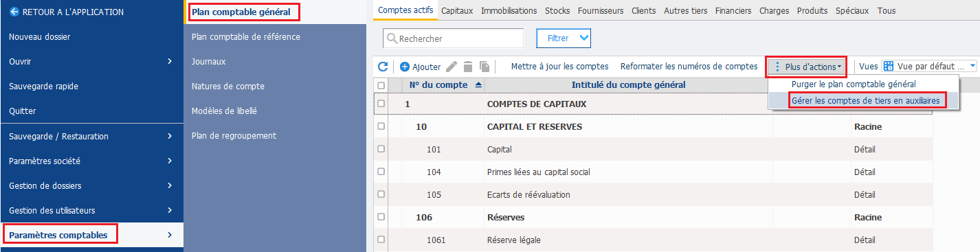Switch to Capitaux tab
Image resolution: width=980 pixels, height=252 pixels.
pos(457,11)
